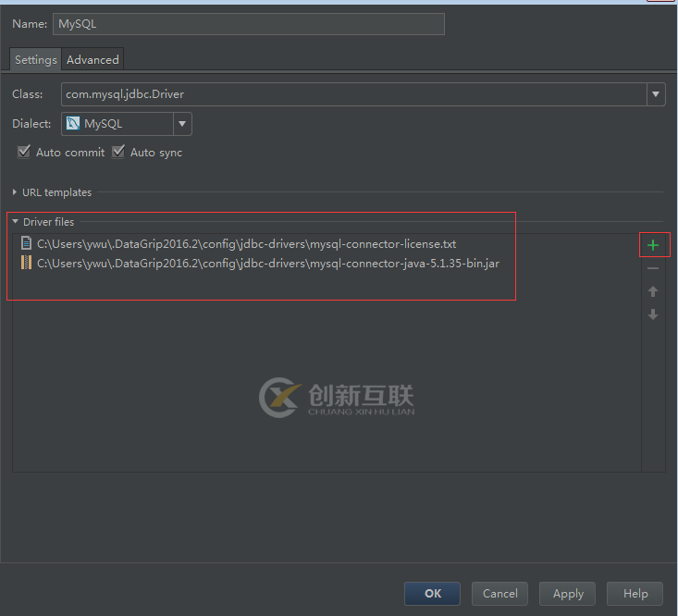678x616 pixels.
Task: Click the green plus add driver file icon
Action: point(653,245)
